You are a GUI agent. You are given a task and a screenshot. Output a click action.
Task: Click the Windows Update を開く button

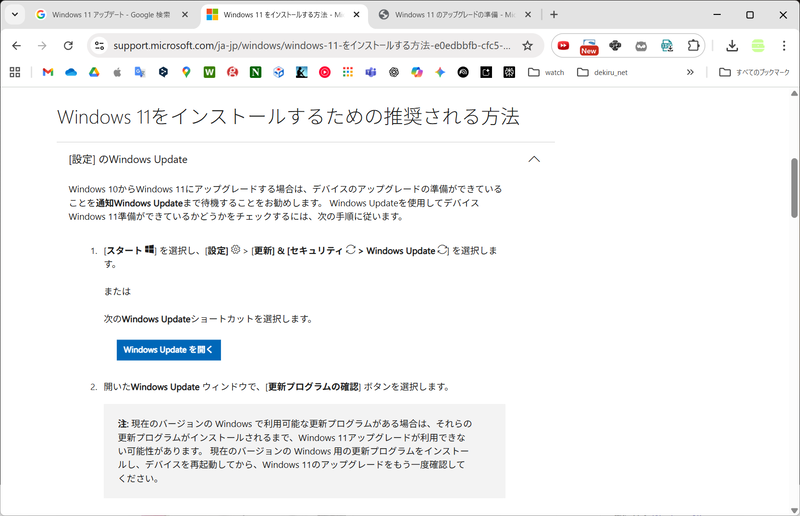[x=169, y=350]
